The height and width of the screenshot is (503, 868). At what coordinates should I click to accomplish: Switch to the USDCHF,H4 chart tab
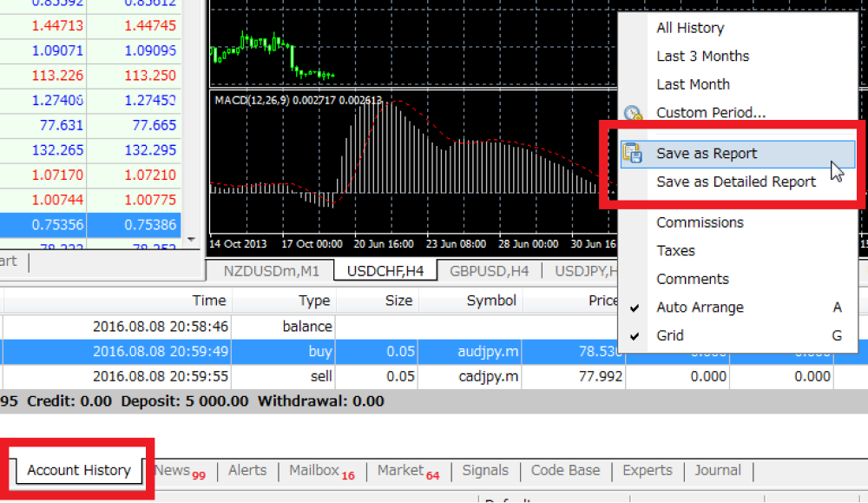coord(385,269)
